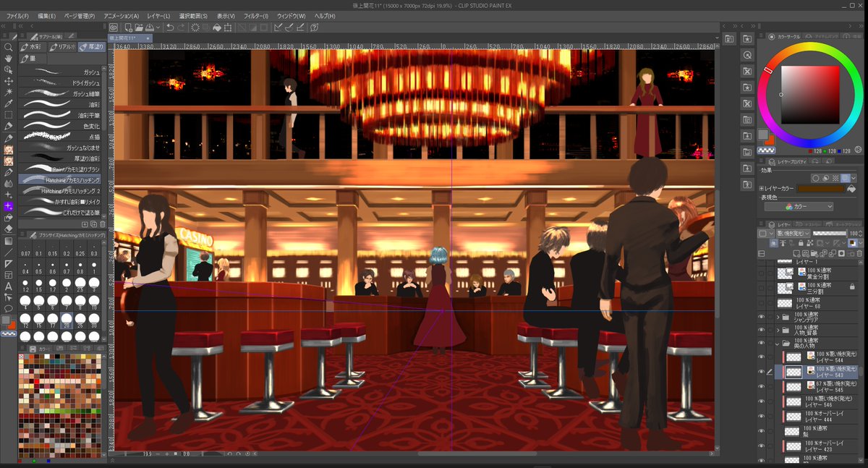
Task: Open the 表現色 カラー dropdown
Action: 799,206
